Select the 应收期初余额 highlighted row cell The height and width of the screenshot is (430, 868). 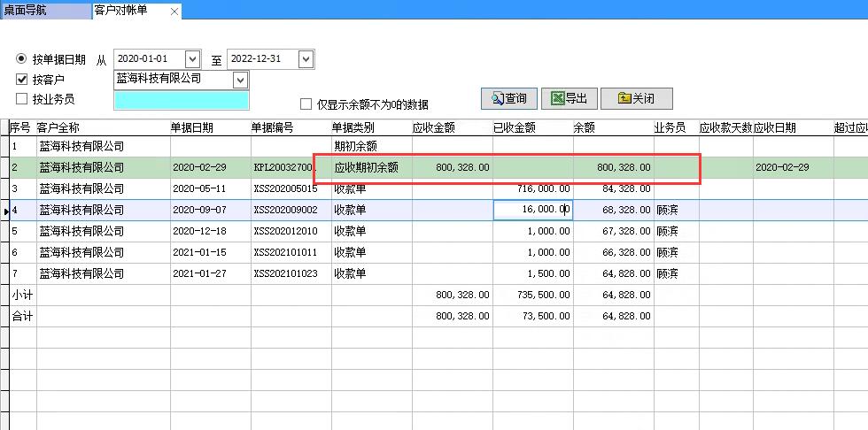click(366, 167)
